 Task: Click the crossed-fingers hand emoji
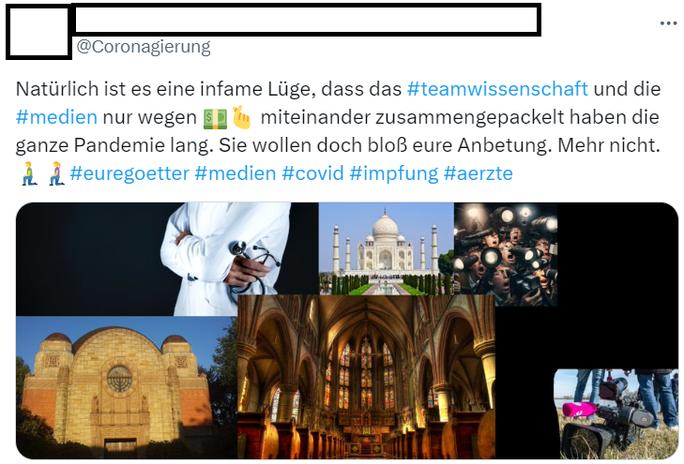point(242,118)
